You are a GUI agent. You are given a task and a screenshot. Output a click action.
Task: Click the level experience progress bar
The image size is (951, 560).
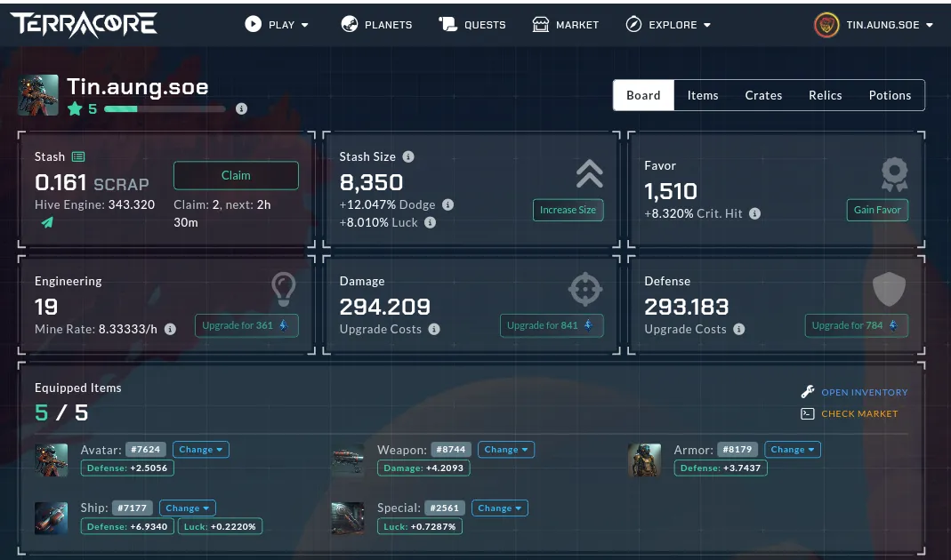click(165, 109)
